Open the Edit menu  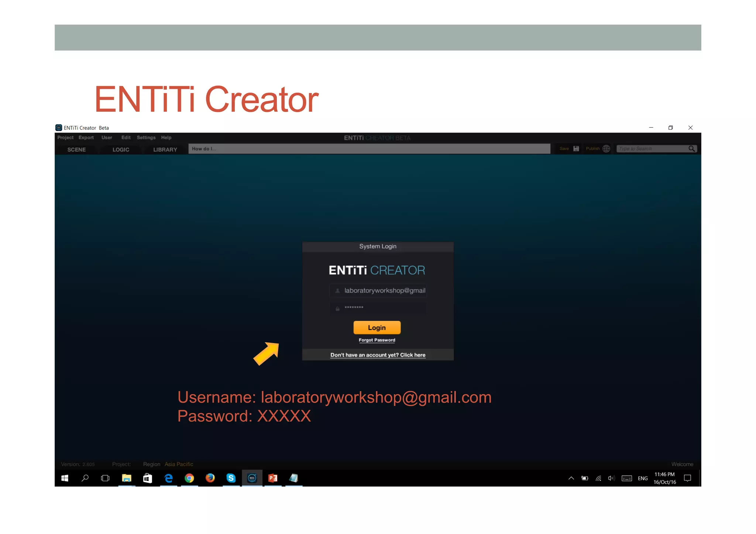(x=126, y=138)
